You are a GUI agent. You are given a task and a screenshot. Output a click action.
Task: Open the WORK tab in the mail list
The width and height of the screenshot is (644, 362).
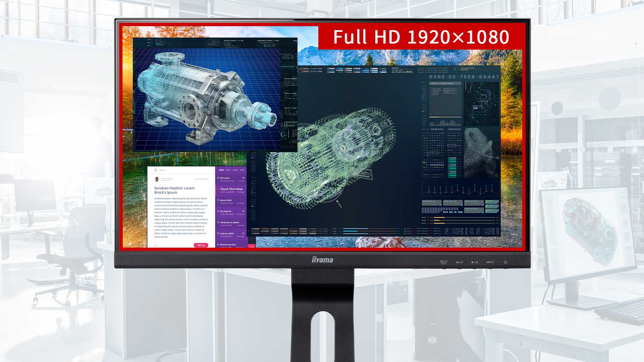coord(229,170)
